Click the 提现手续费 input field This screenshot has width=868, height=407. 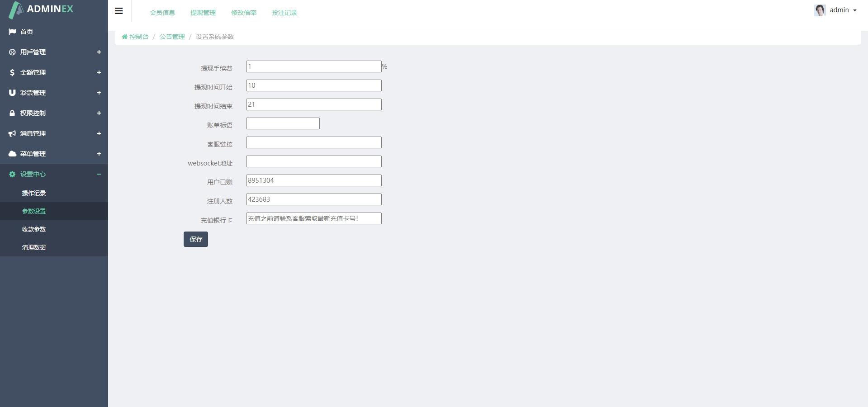[314, 66]
